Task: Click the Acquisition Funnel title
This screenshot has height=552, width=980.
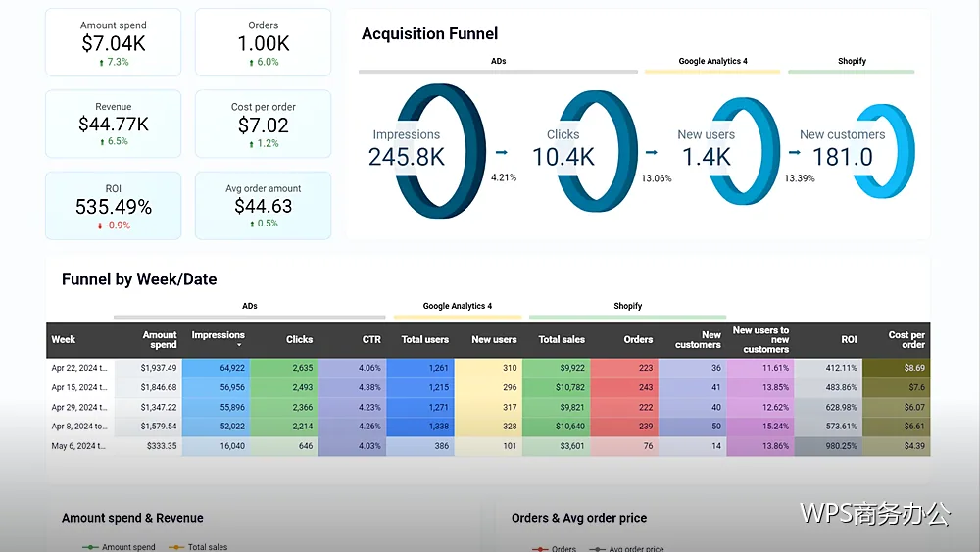Action: coord(430,33)
